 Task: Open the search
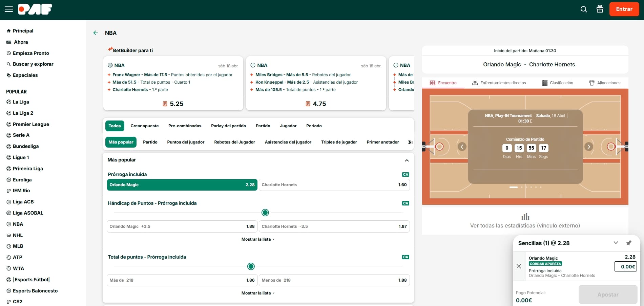pyautogui.click(x=584, y=9)
